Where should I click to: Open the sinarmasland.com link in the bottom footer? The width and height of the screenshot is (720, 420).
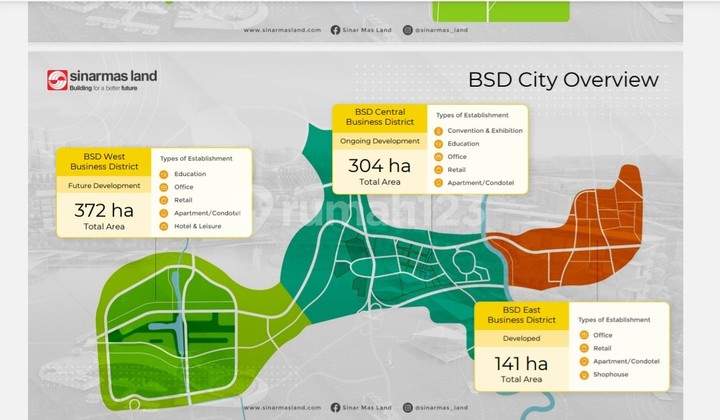point(282,410)
